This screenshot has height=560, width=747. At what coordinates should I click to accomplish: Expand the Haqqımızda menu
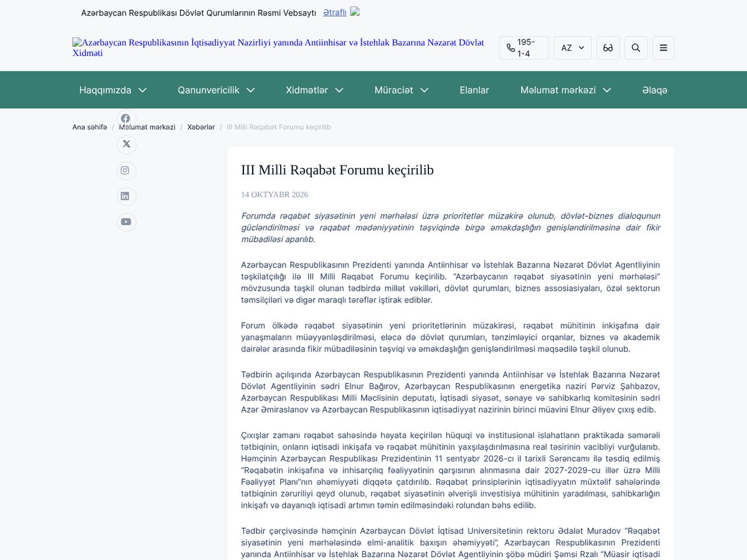click(113, 90)
